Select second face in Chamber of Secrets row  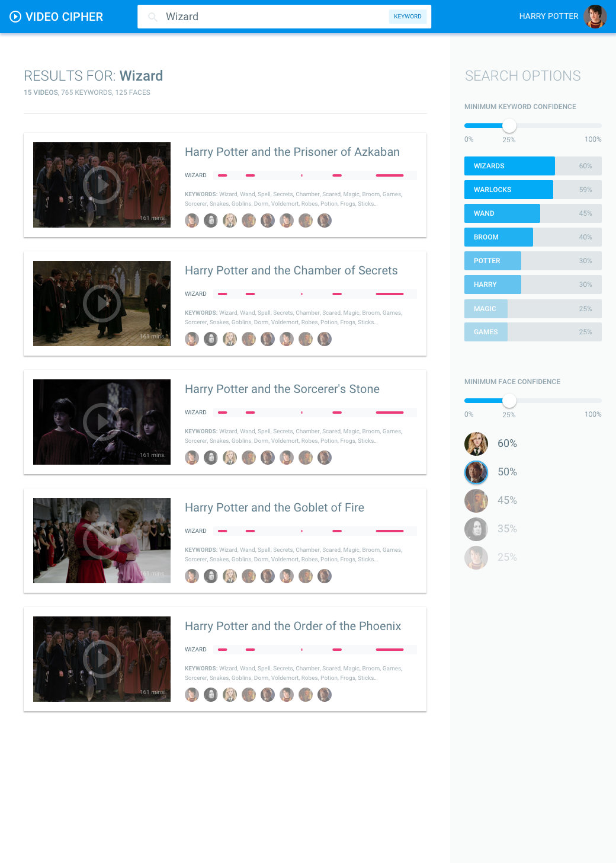point(211,339)
